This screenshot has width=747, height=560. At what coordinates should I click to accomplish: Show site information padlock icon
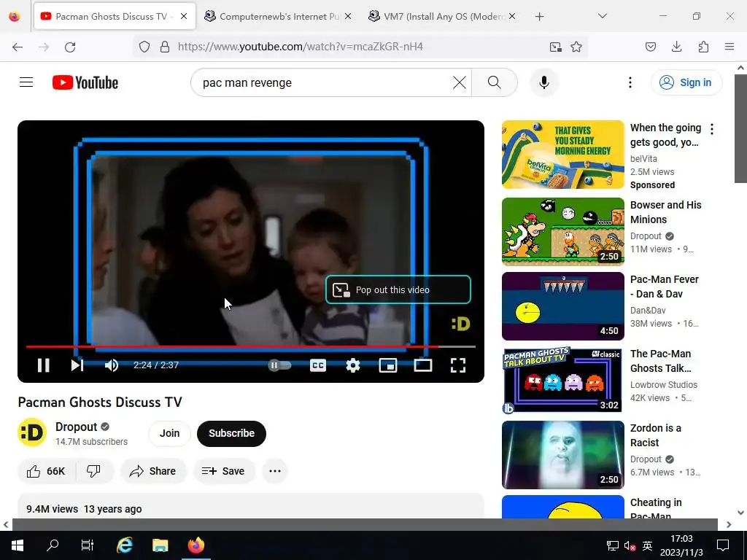click(165, 47)
